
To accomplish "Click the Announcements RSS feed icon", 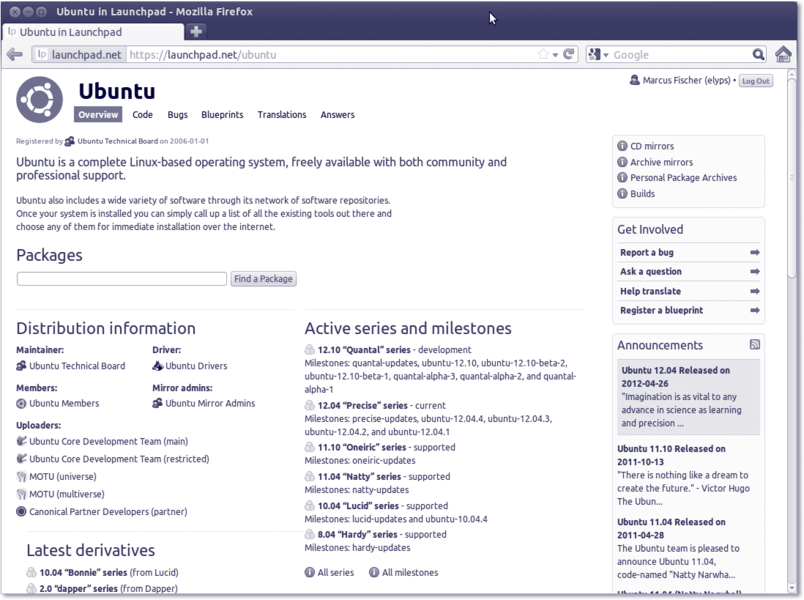I will click(x=755, y=345).
